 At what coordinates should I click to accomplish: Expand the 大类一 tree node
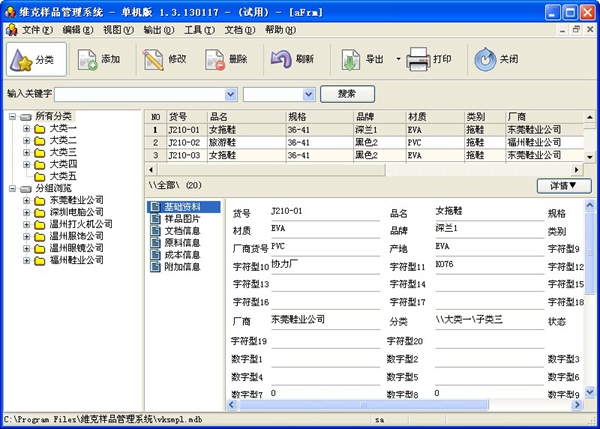(x=26, y=129)
